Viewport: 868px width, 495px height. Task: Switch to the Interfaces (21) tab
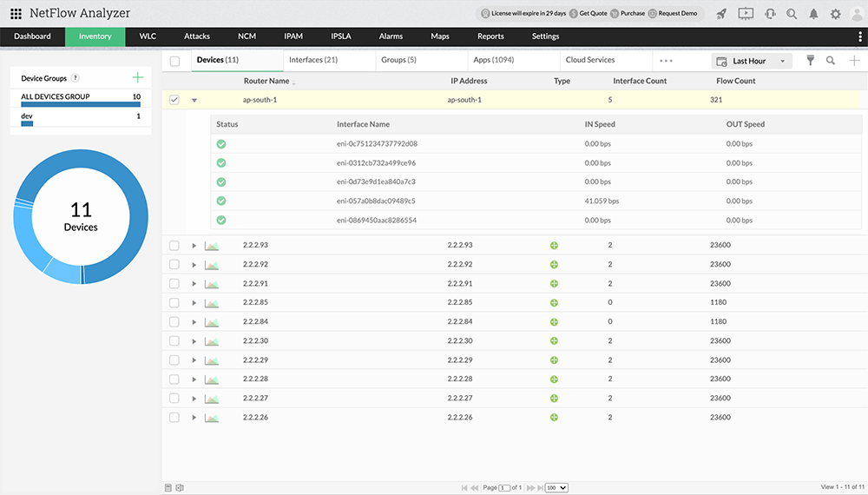312,60
